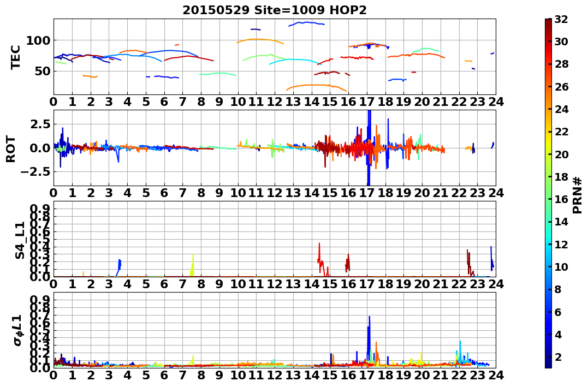The image size is (588, 387).
Task: Click hour 15 under the S4_L1 panel
Action: click(x=330, y=284)
